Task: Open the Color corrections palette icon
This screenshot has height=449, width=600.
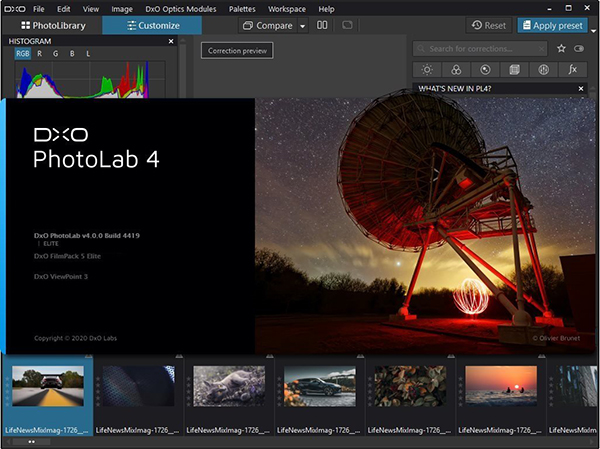Action: [x=456, y=70]
